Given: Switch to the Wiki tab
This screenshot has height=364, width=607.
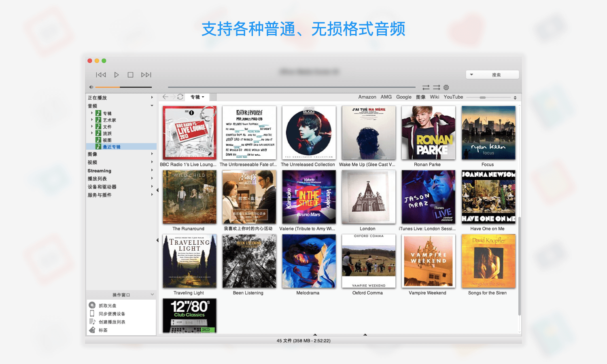Looking at the screenshot, I should point(434,97).
